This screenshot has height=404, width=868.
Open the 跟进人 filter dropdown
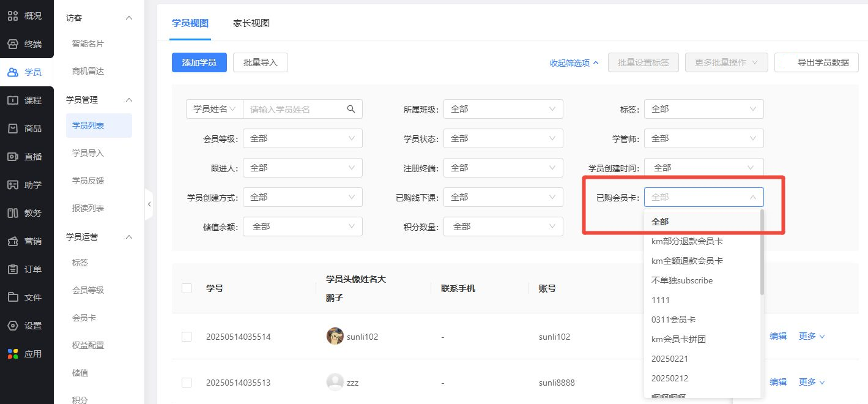303,168
